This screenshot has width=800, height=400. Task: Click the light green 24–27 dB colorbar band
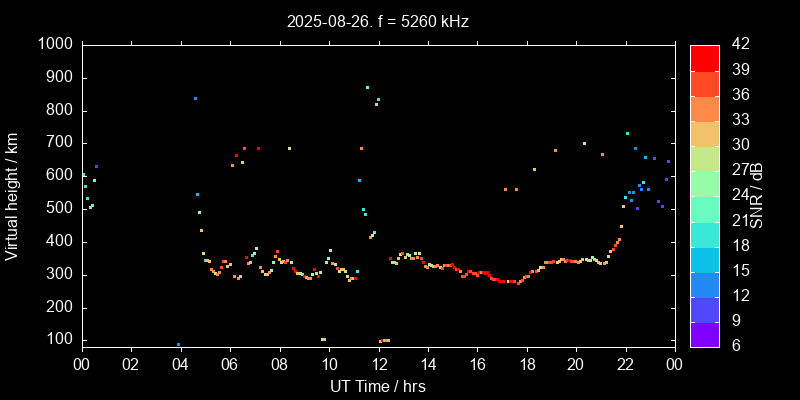(705, 183)
